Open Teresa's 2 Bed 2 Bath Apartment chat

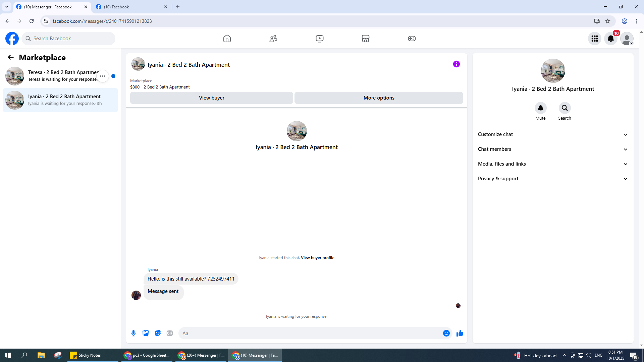[x=60, y=76]
